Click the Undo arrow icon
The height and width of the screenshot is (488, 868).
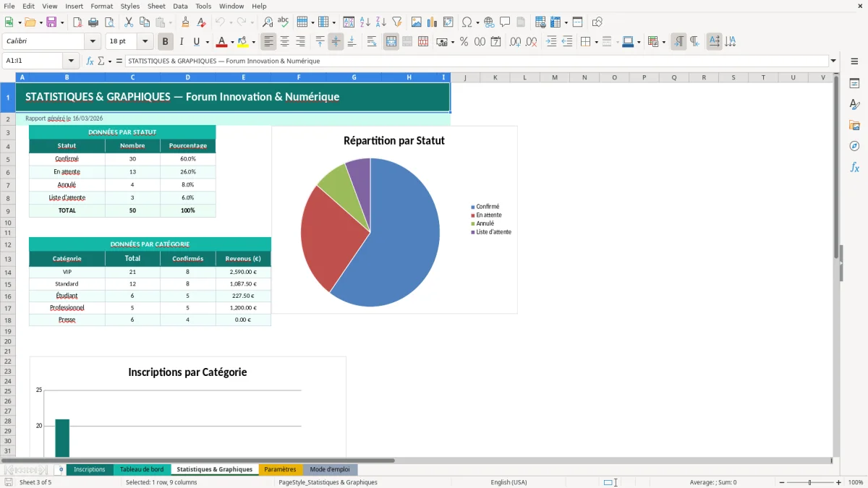(221, 22)
